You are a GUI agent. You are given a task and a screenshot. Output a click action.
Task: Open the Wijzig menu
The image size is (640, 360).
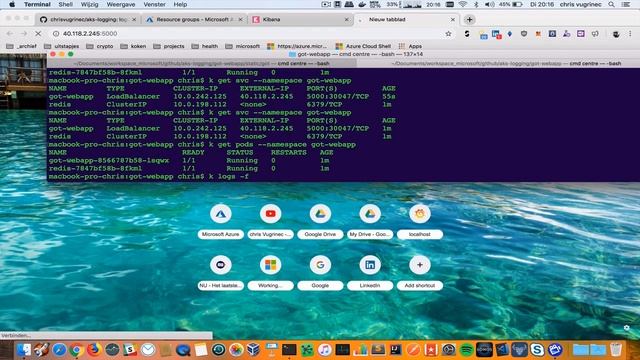(x=89, y=4)
